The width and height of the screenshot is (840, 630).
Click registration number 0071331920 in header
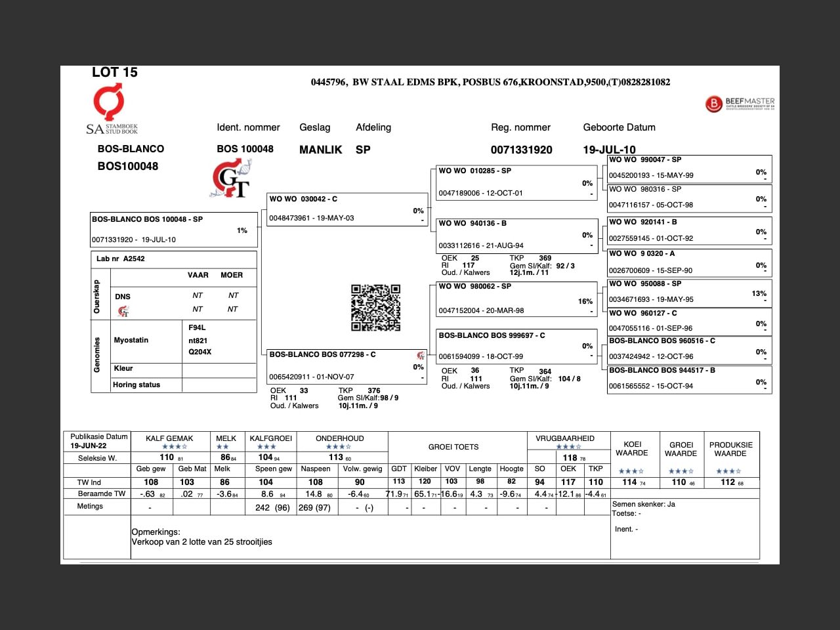tap(521, 150)
